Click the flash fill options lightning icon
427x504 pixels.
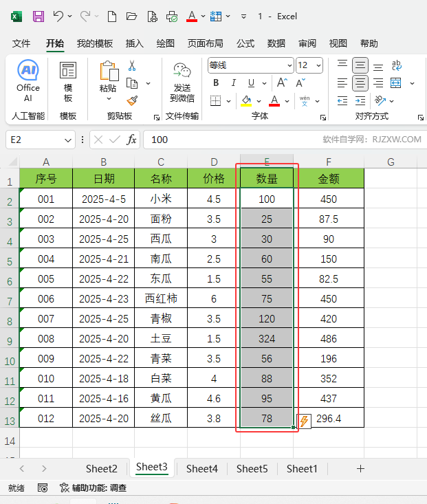coord(304,421)
